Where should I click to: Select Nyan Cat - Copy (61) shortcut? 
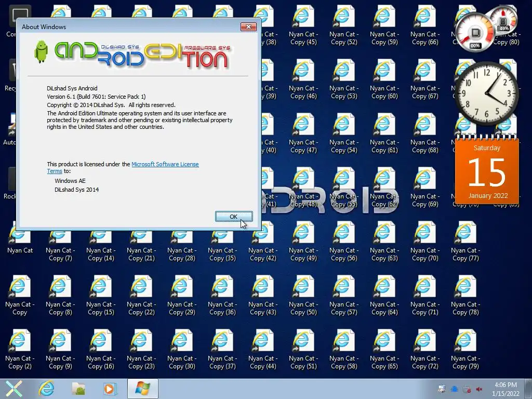(x=384, y=134)
